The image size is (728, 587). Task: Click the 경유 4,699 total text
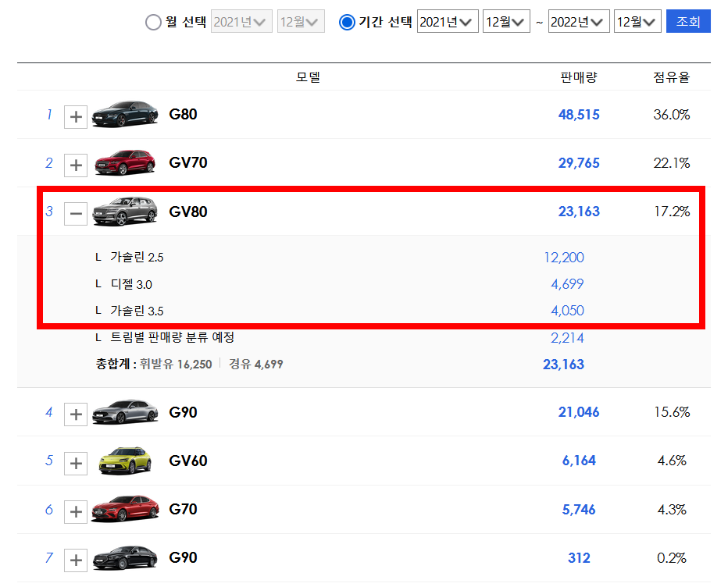[x=256, y=365]
